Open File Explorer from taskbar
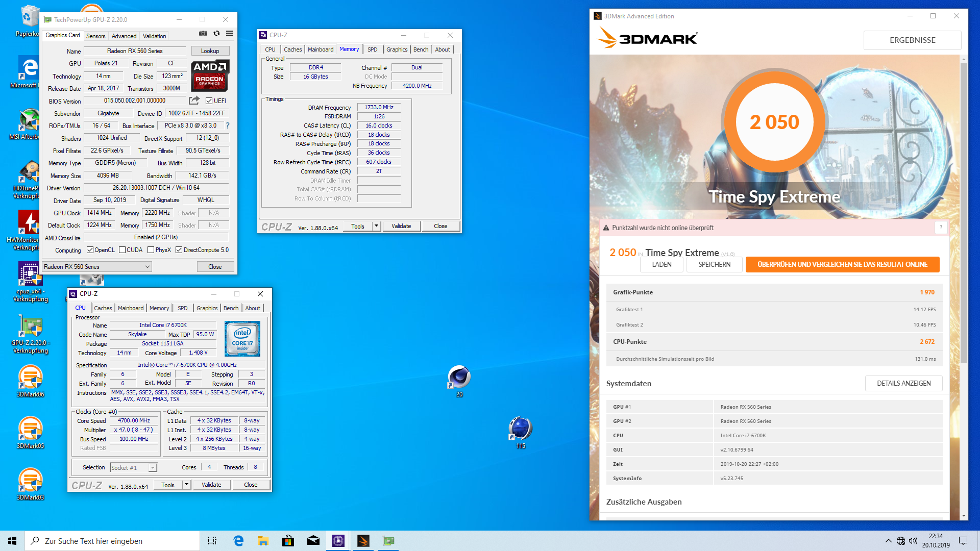Image resolution: width=980 pixels, height=551 pixels. coord(263,541)
